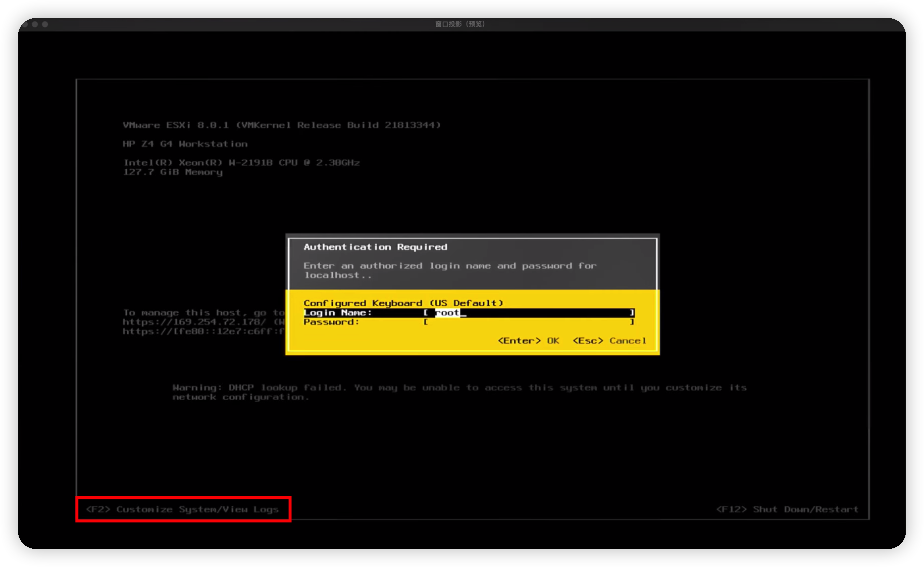Click the 'Enter an authorized login name' message

coord(450,270)
